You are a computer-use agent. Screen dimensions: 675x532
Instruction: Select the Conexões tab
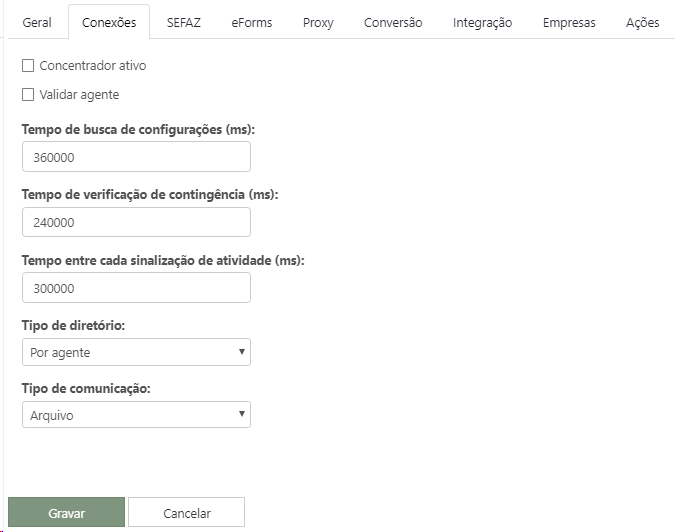tap(109, 22)
